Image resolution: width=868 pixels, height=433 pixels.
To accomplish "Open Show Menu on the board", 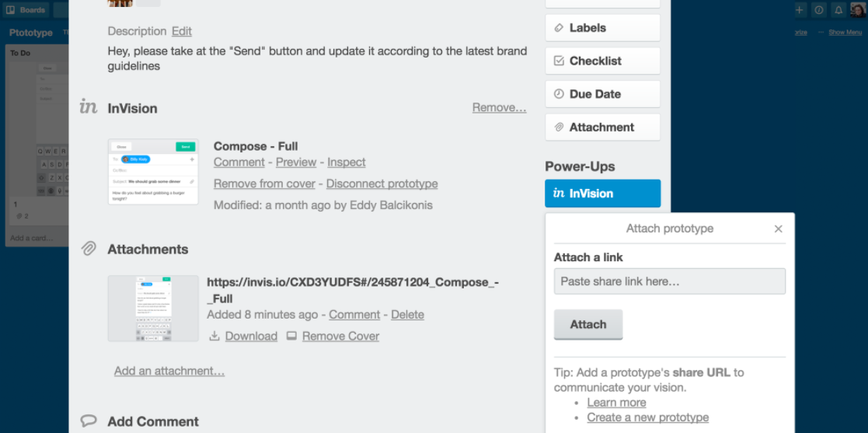I will [x=845, y=33].
